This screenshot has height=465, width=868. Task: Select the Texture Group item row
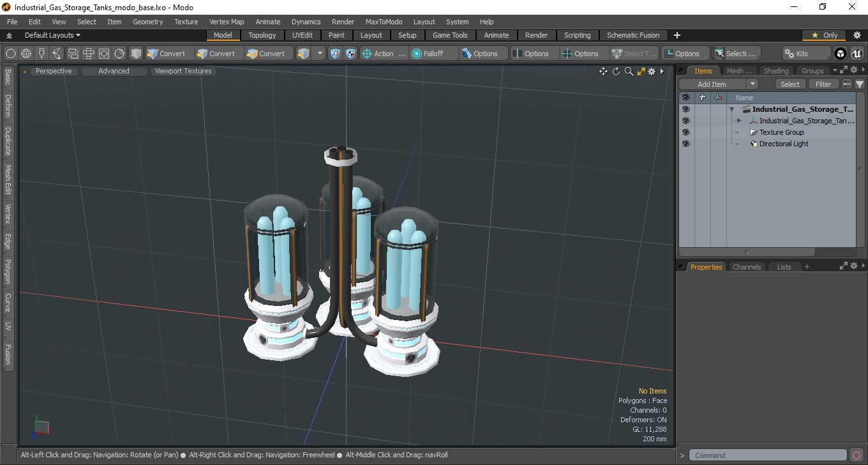pos(767,132)
